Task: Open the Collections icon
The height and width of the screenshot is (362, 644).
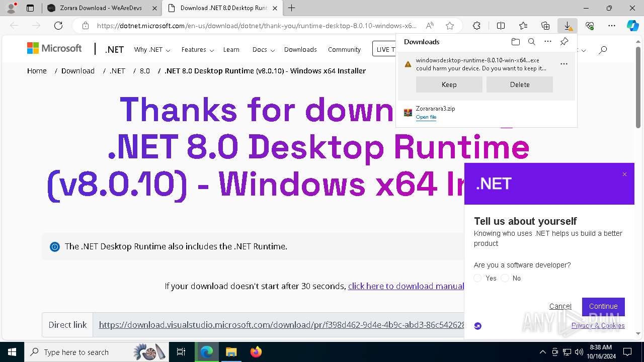Action: click(545, 26)
